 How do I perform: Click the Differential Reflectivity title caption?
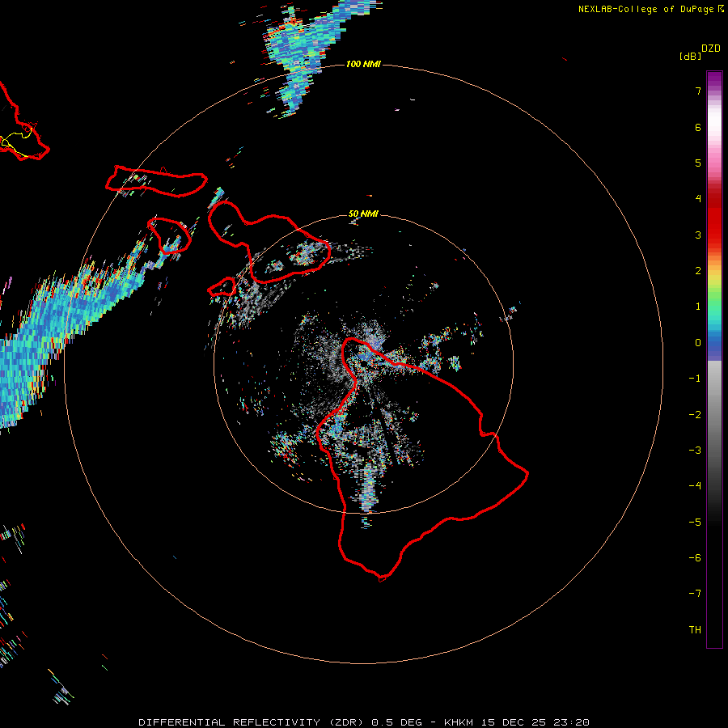(x=364, y=722)
